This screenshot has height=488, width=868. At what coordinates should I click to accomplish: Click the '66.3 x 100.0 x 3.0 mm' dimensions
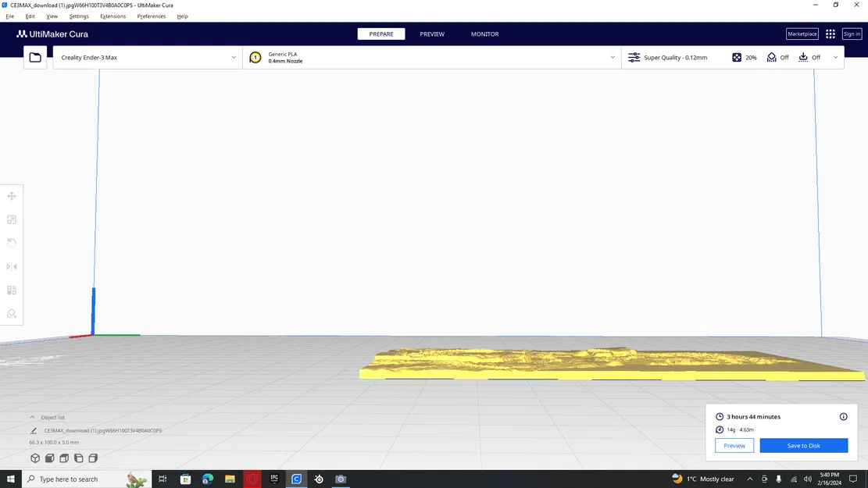[54, 443]
